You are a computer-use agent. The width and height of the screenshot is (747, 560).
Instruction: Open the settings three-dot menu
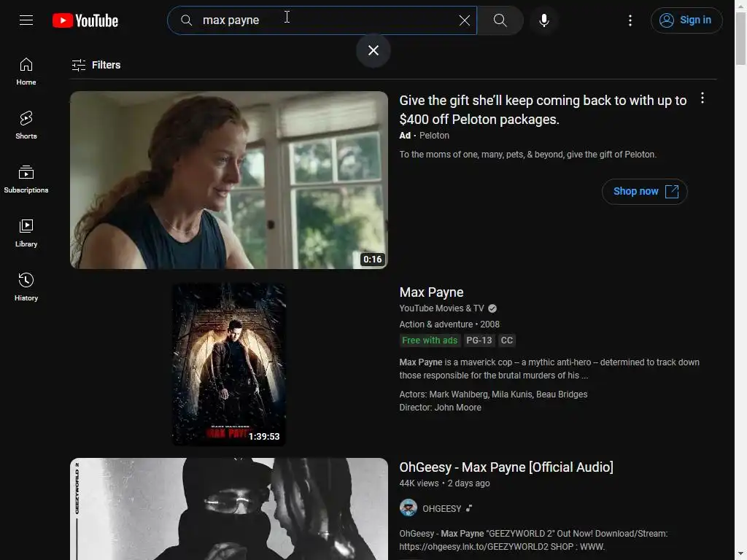pyautogui.click(x=630, y=20)
